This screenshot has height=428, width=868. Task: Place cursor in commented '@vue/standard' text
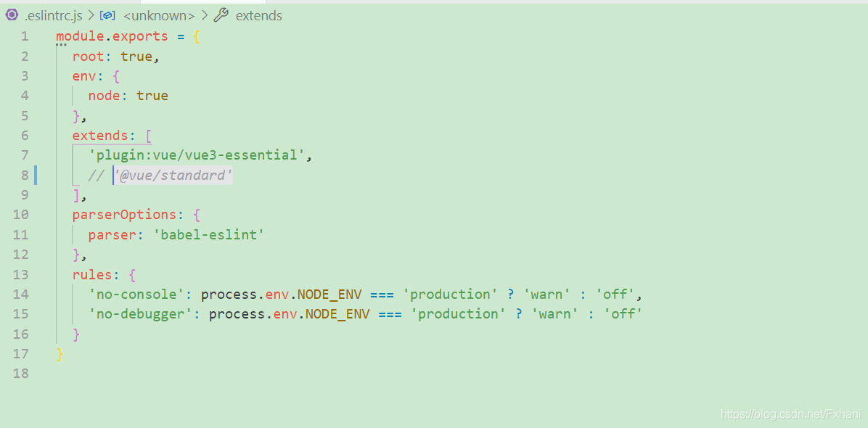173,175
